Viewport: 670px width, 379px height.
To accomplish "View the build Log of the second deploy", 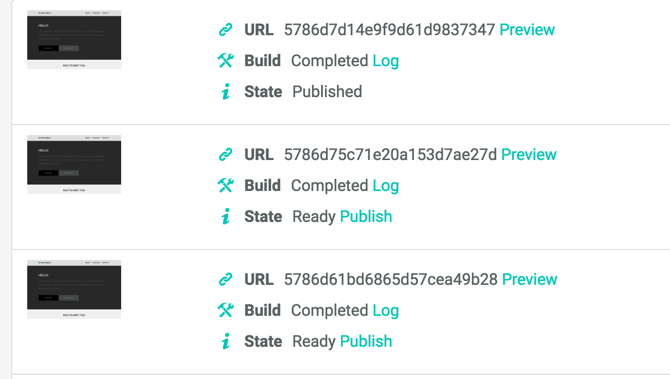I will click(385, 186).
